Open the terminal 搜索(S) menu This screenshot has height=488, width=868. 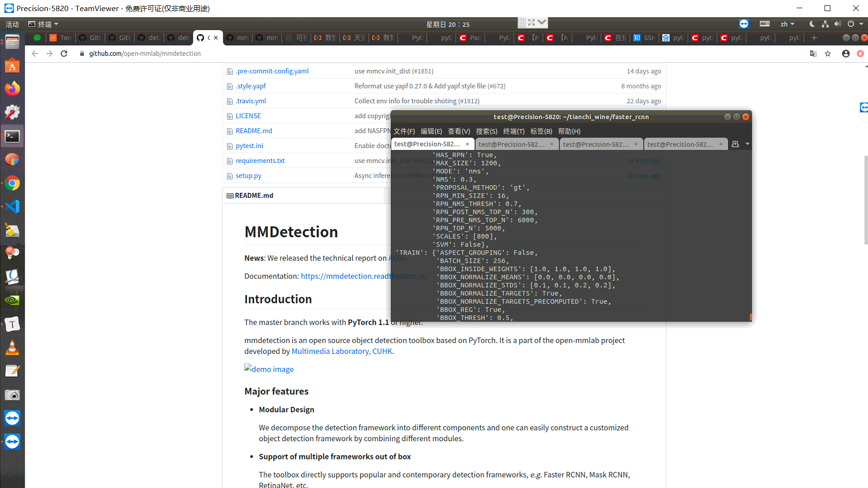[x=486, y=131]
